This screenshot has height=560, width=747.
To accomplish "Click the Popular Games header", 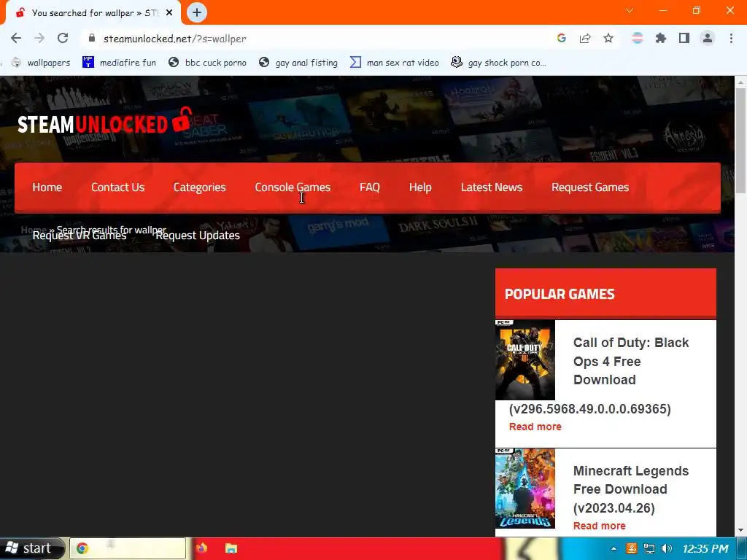I will point(605,293).
